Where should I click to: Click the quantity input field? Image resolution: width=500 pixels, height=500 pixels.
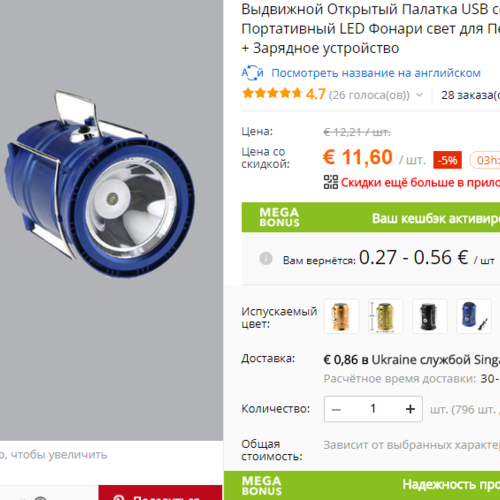tap(373, 409)
